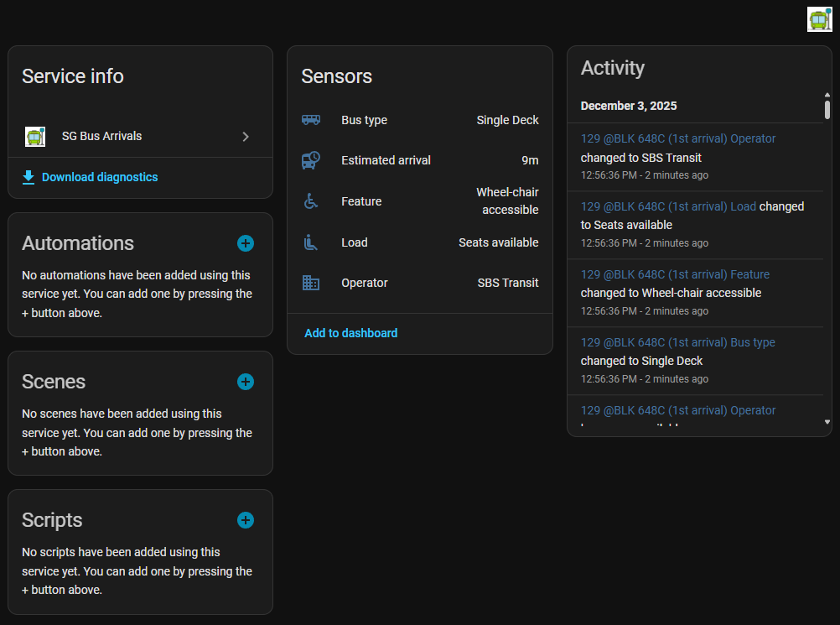Viewport: 840px width, 625px height.
Task: Click the Estimated arrival bus clock icon
Action: pyautogui.click(x=311, y=160)
